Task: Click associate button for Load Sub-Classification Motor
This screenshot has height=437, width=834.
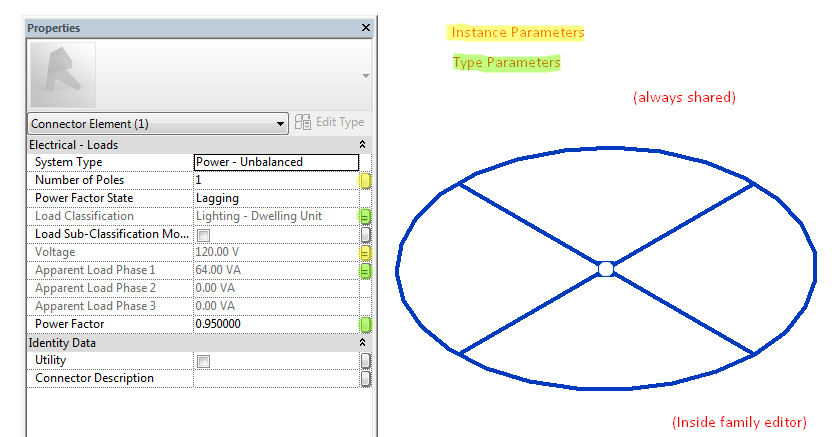Action: point(365,234)
